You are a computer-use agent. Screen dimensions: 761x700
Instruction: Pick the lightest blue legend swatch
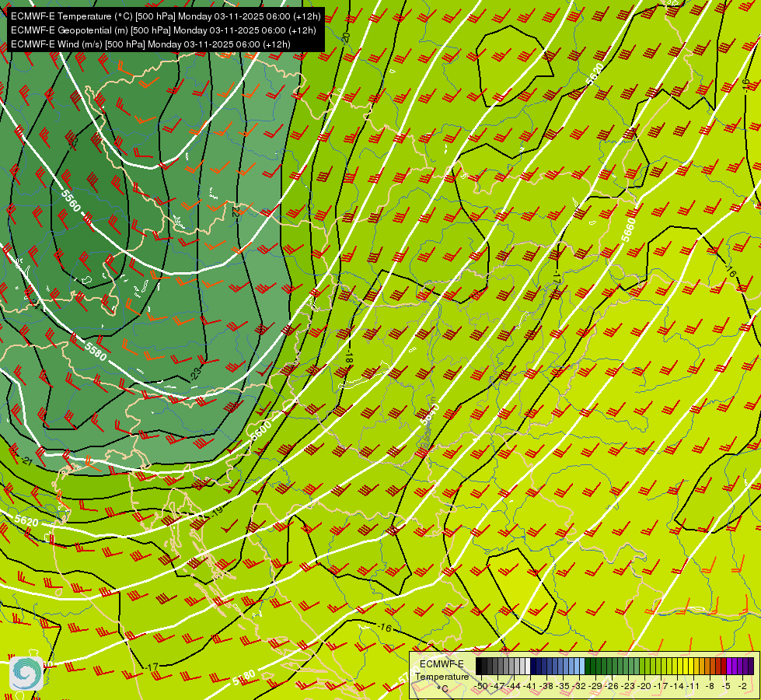[x=582, y=666]
